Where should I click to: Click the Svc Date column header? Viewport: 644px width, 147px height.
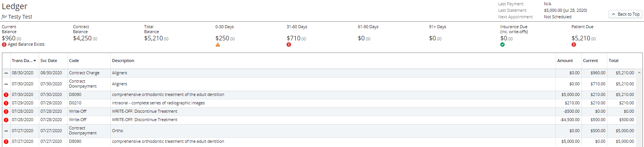click(x=49, y=61)
